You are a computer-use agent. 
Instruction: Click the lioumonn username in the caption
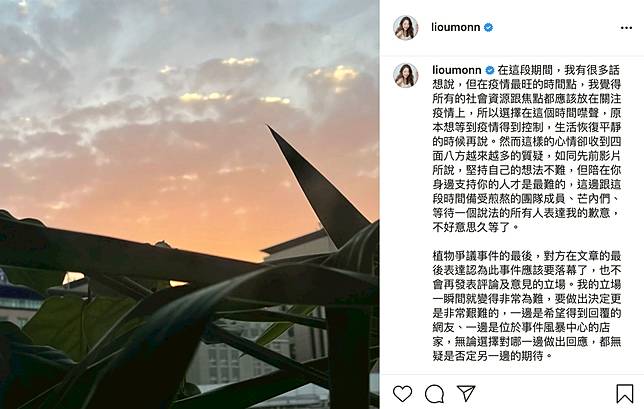tap(457, 70)
